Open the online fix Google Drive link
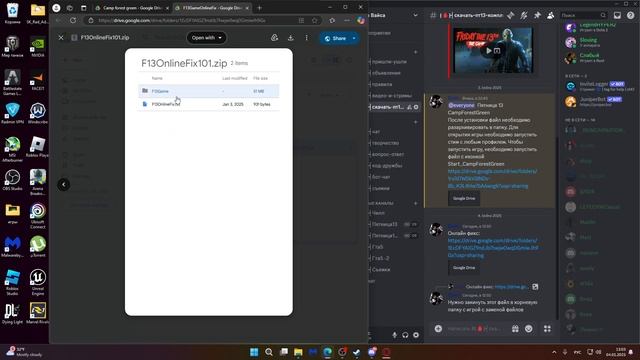 (493, 248)
